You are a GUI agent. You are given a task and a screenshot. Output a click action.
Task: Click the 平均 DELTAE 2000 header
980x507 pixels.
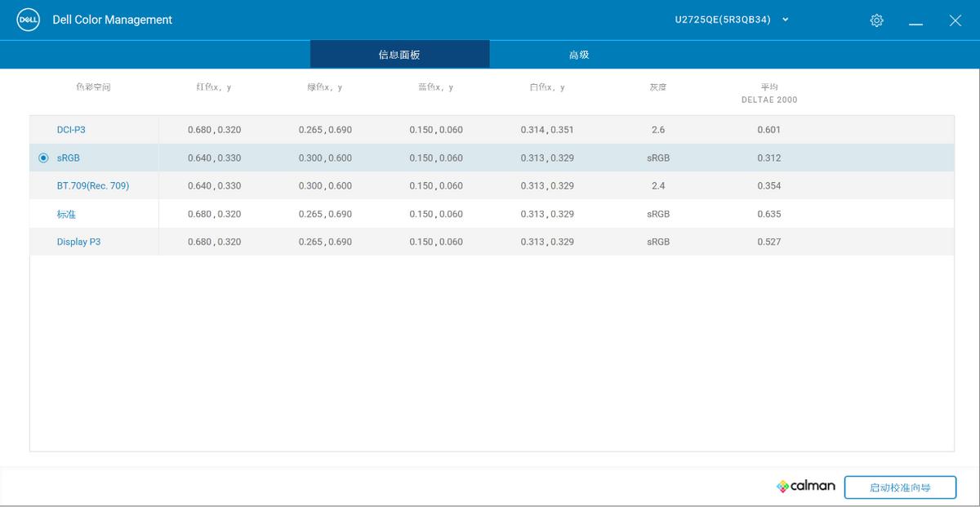pos(769,93)
